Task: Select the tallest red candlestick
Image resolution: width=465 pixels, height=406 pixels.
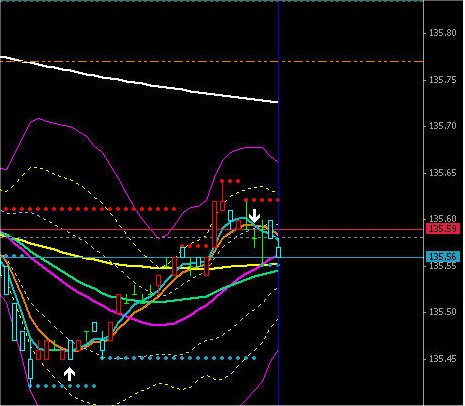Action: click(214, 225)
